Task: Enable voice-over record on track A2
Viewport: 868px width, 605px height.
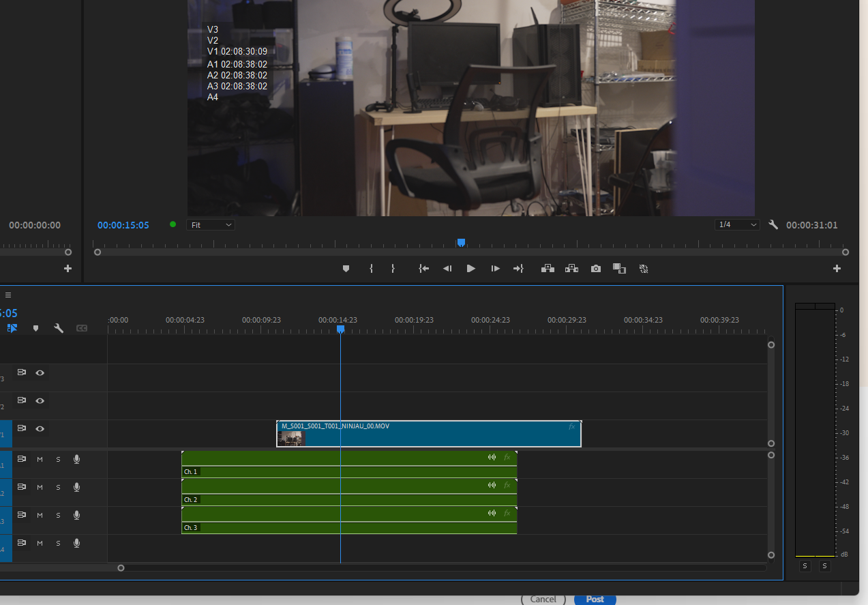Action: pyautogui.click(x=76, y=487)
